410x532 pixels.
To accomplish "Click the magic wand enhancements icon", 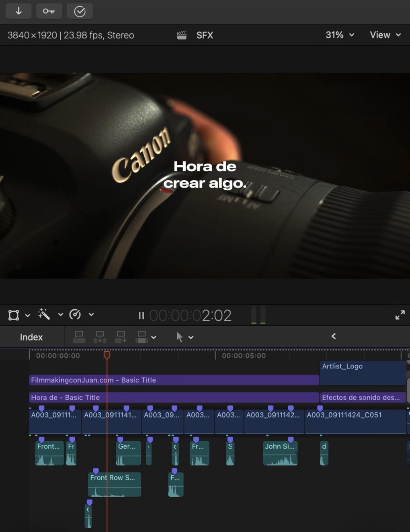I will [x=44, y=314].
